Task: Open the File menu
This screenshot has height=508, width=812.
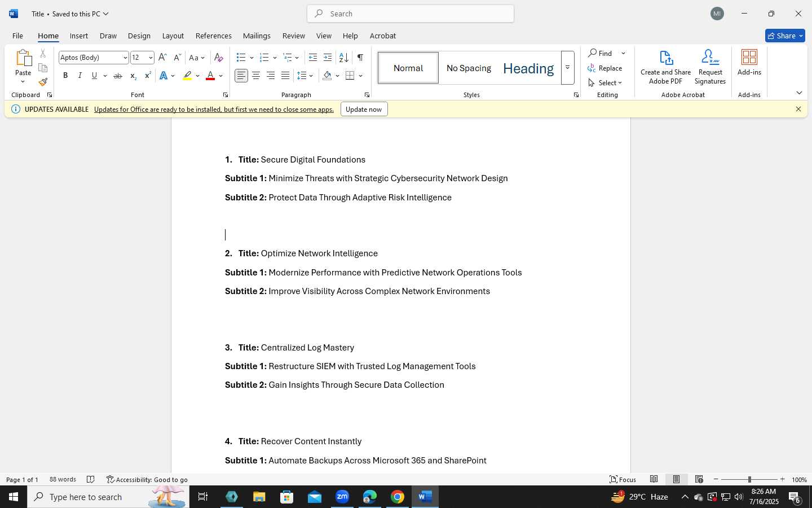Action: (17, 36)
